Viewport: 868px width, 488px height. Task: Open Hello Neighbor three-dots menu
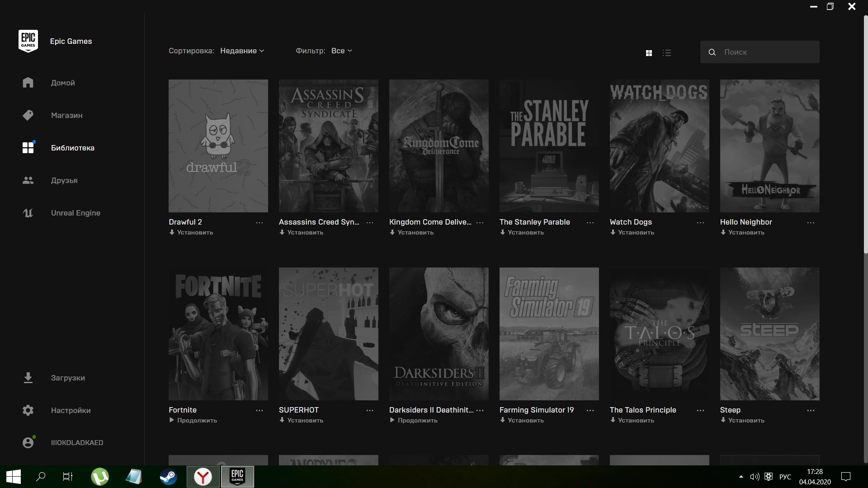coord(811,223)
